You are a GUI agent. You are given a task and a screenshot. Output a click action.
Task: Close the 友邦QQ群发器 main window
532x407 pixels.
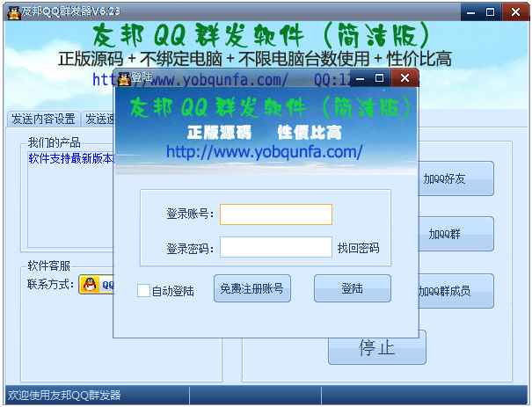click(x=515, y=12)
